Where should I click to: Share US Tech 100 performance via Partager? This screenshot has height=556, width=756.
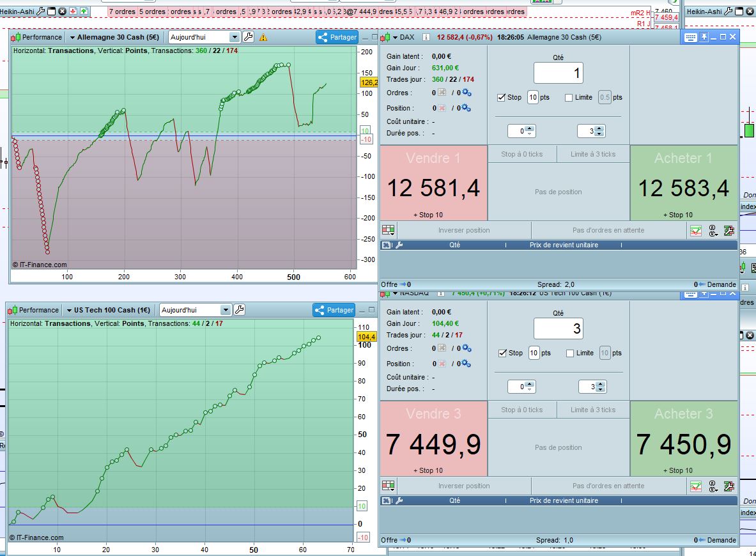coord(334,310)
